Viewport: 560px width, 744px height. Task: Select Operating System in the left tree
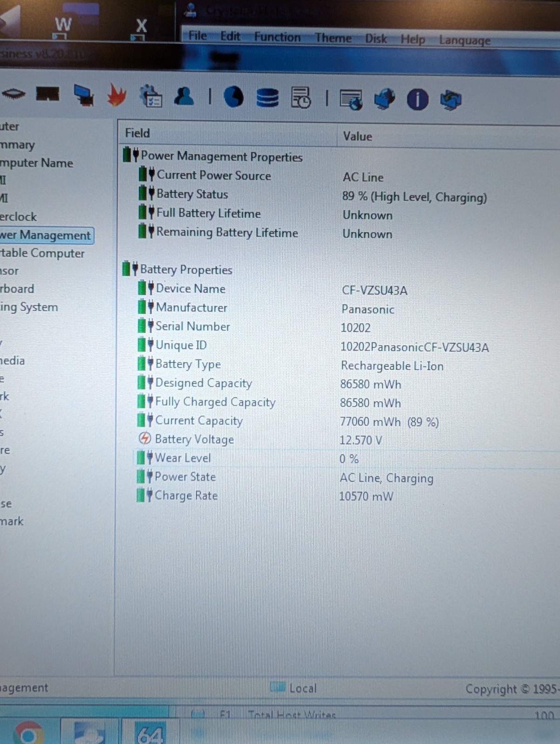coord(29,307)
